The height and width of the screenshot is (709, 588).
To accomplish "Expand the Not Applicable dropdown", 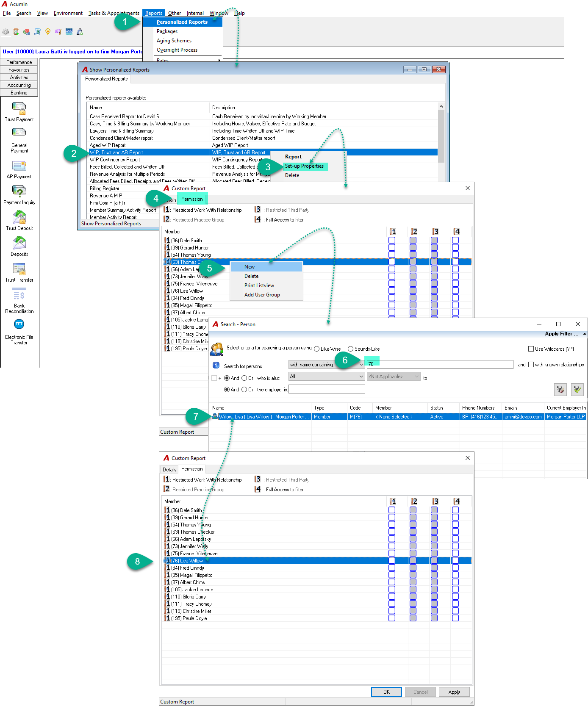I will pyautogui.click(x=394, y=377).
